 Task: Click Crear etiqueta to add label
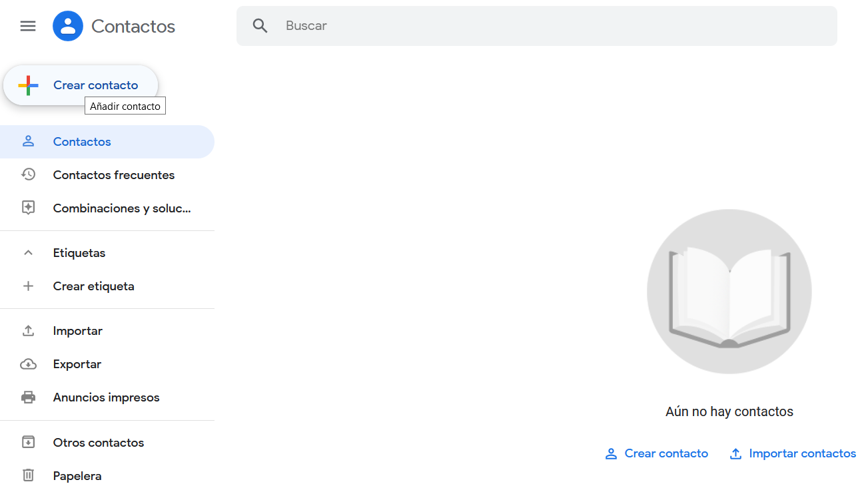tap(94, 286)
